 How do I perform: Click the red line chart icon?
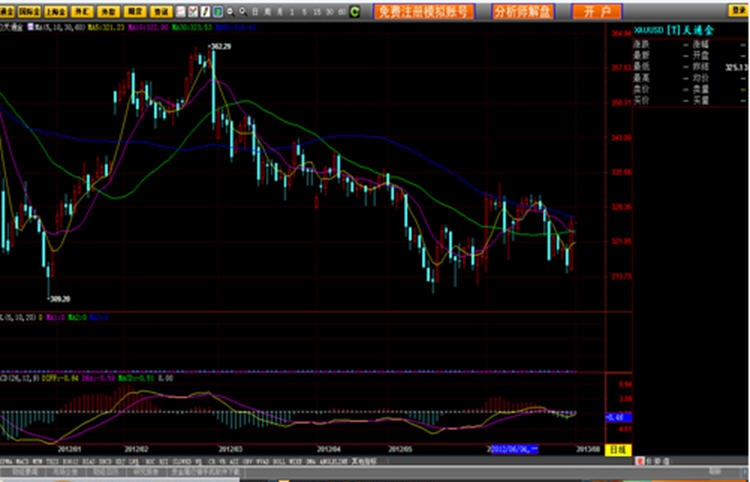(181, 11)
